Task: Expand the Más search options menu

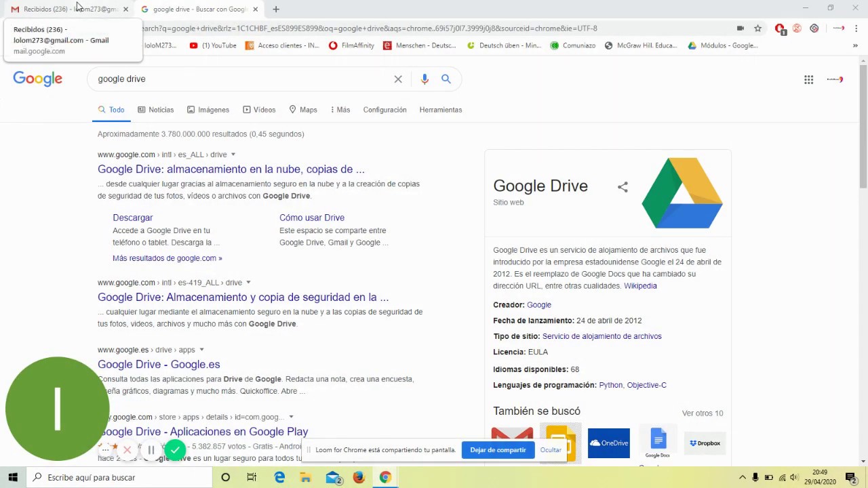Action: [x=340, y=110]
